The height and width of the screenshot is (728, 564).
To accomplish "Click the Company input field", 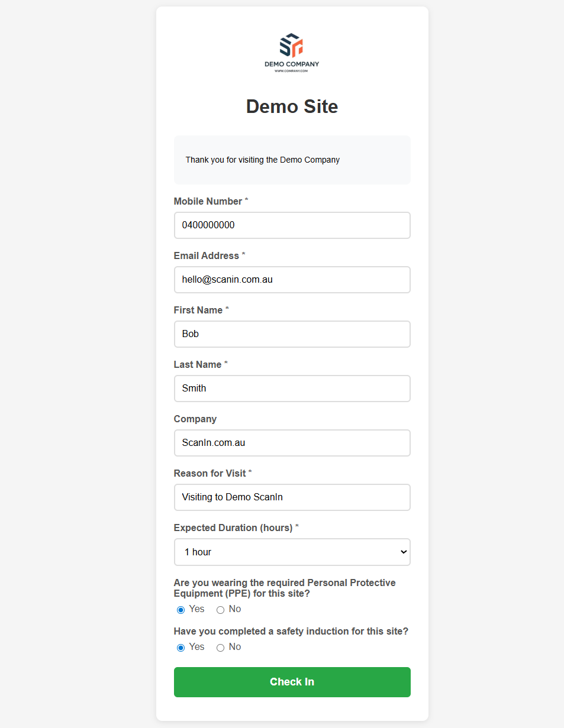I will (x=292, y=443).
